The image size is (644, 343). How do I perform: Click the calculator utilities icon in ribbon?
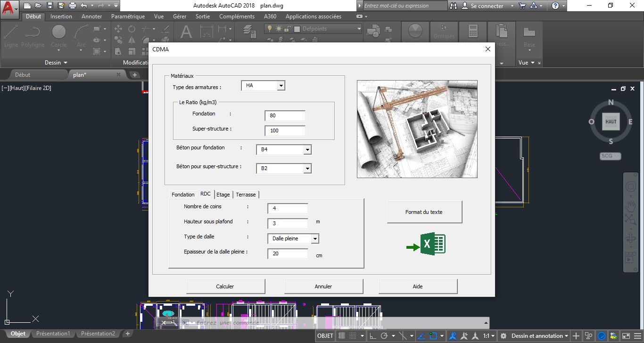tap(473, 32)
